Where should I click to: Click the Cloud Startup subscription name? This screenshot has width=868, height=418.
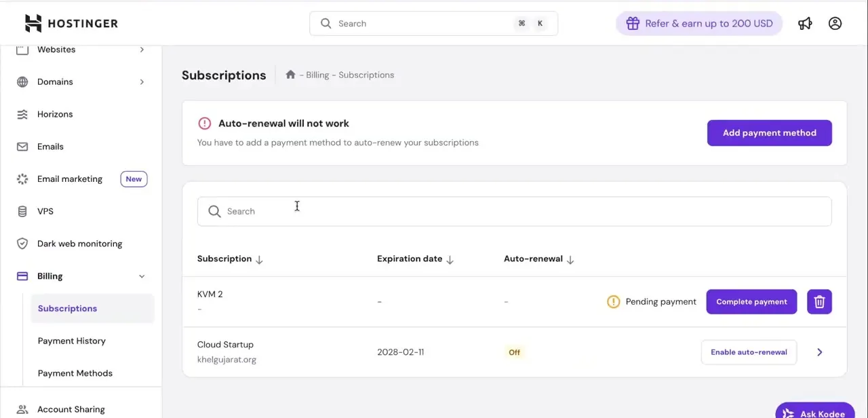(225, 345)
